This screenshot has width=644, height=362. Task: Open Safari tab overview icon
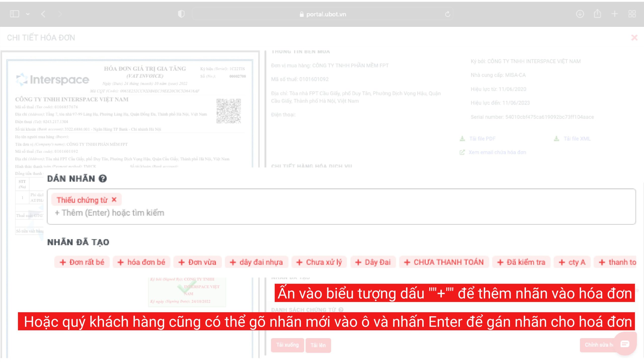tap(632, 14)
